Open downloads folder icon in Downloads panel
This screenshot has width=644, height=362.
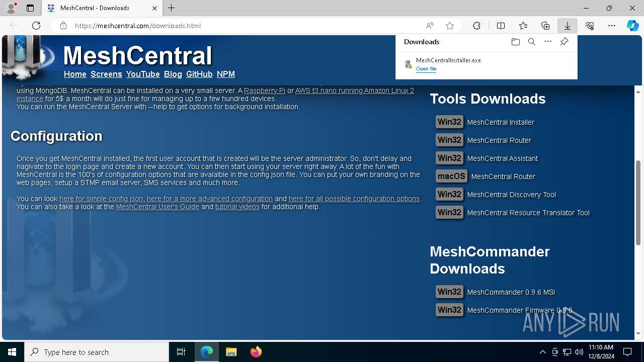tap(515, 42)
